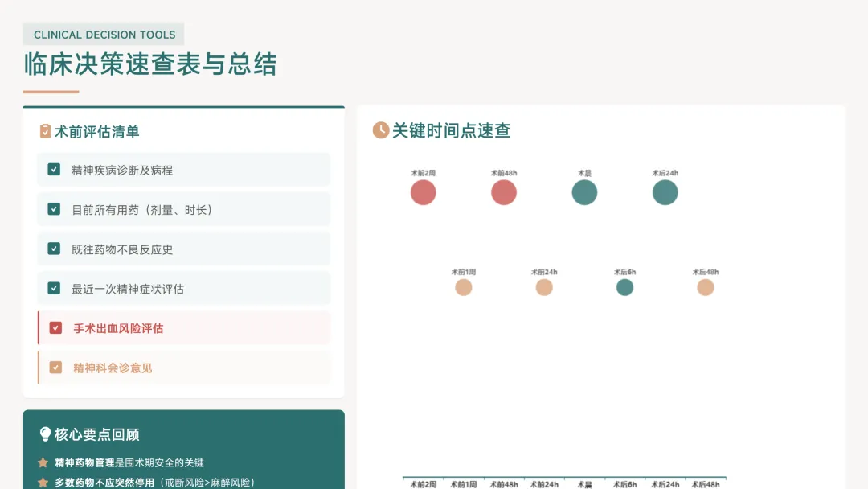
Task: Click the lightbulb icon beside 核心要点回顾
Action: (x=45, y=434)
